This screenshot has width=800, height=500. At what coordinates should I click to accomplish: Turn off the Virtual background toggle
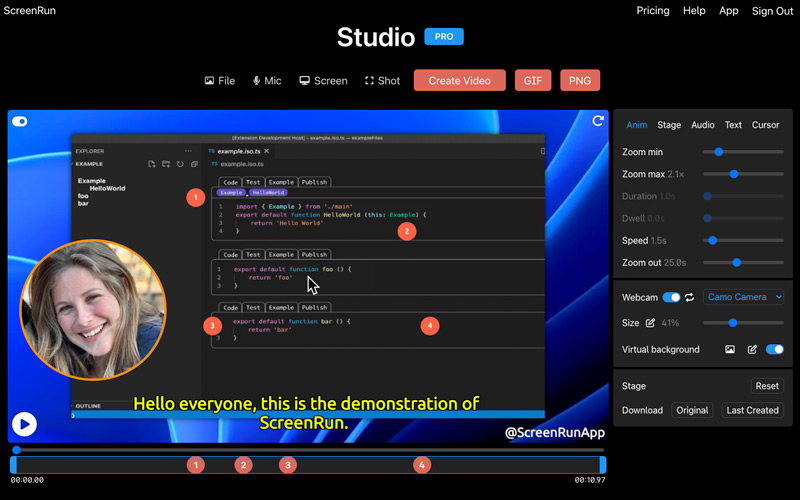(774, 349)
